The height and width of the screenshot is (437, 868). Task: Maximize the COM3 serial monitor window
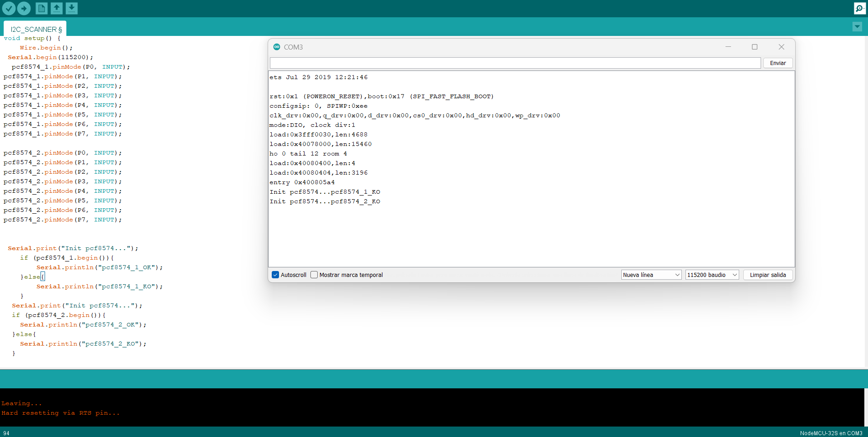pyautogui.click(x=755, y=47)
